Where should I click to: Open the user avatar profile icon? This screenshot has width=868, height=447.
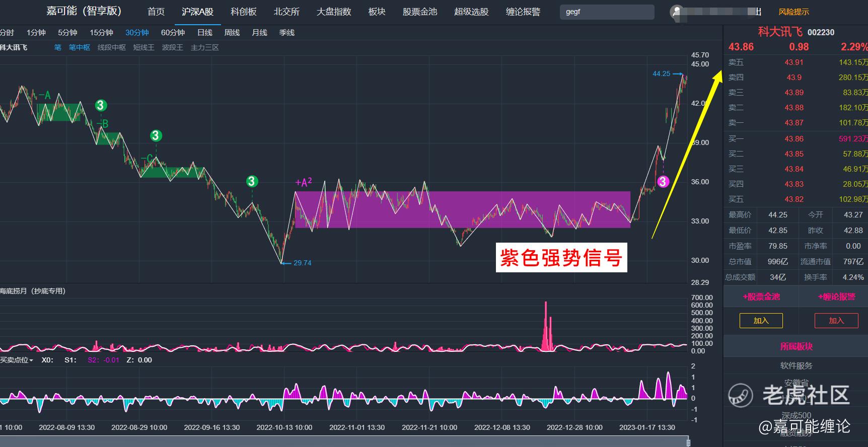click(x=677, y=12)
